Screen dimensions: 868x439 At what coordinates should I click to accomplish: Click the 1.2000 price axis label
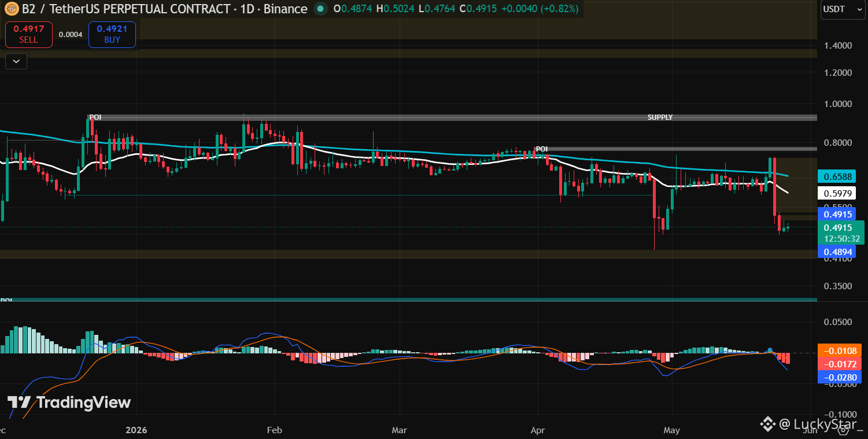tap(838, 73)
